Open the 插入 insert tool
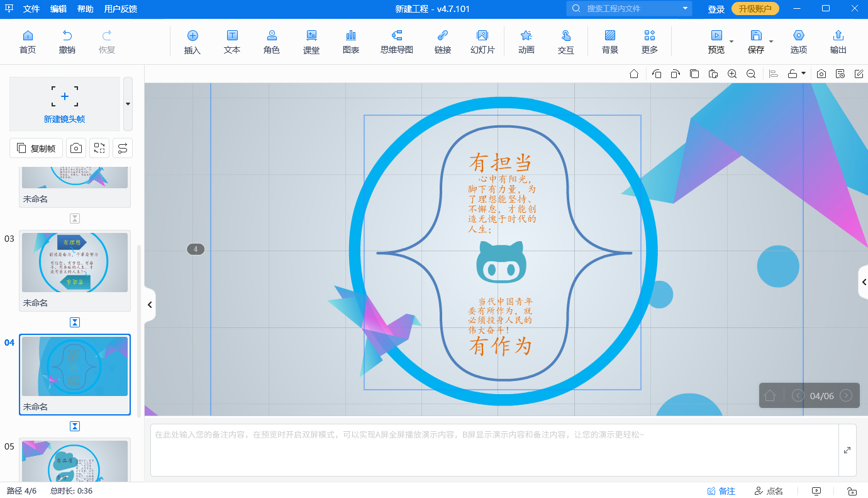The height and width of the screenshot is (498, 868). tap(192, 42)
